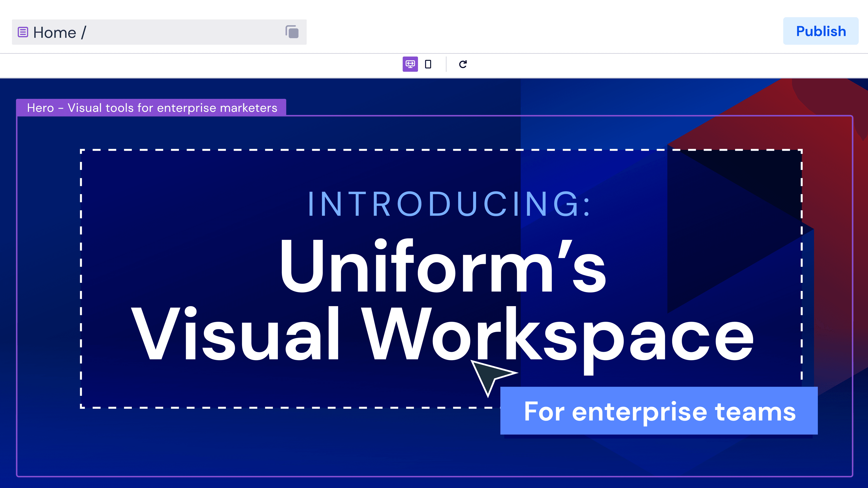The height and width of the screenshot is (488, 868).
Task: Click the For enterprise teams blue tag
Action: (659, 411)
